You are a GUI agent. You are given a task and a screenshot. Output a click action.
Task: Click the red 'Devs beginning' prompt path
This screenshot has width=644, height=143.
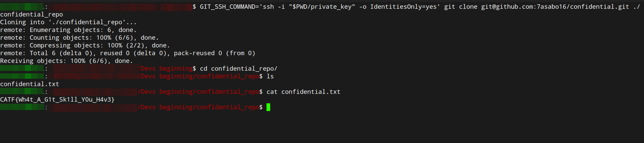pos(167,69)
